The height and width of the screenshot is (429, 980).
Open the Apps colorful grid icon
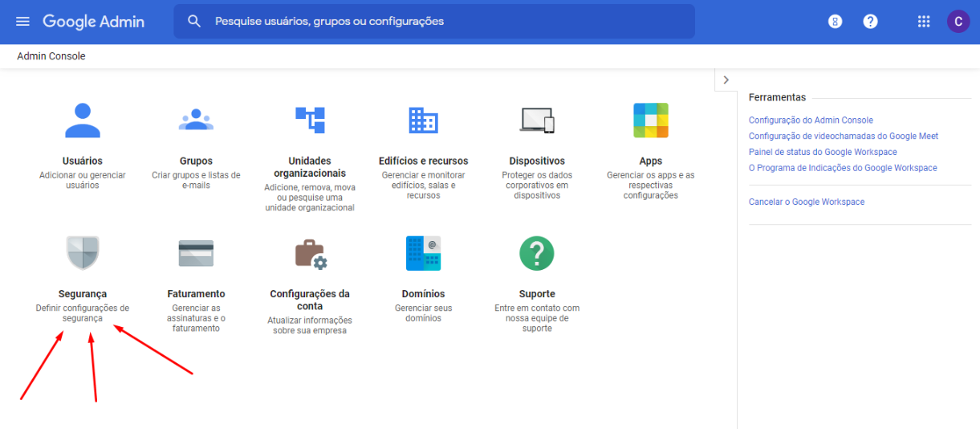[651, 121]
